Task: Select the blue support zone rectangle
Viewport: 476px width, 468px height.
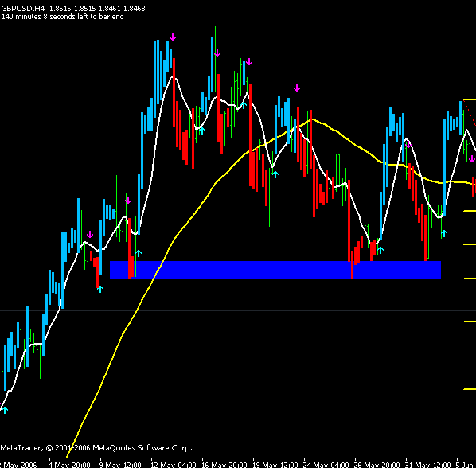Action: [x=275, y=270]
